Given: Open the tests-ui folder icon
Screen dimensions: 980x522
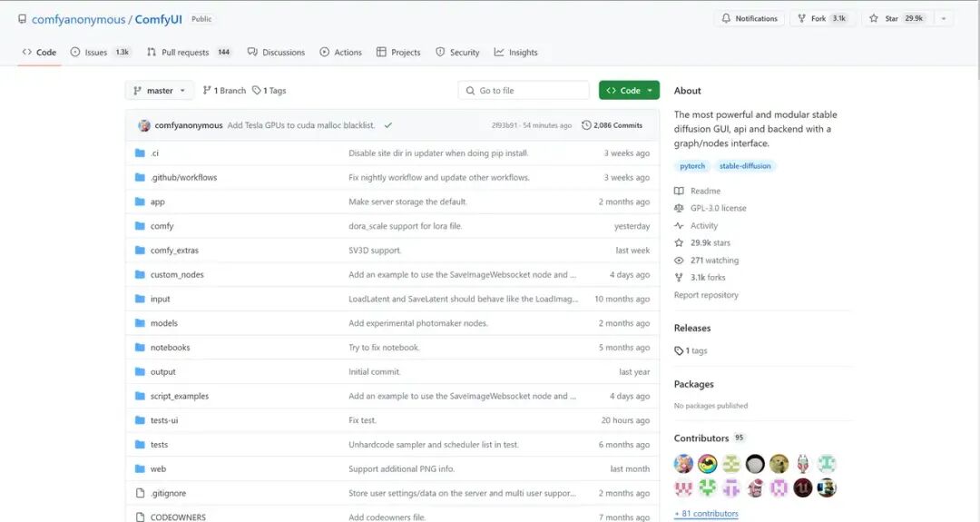Looking at the screenshot, I should click(x=140, y=420).
